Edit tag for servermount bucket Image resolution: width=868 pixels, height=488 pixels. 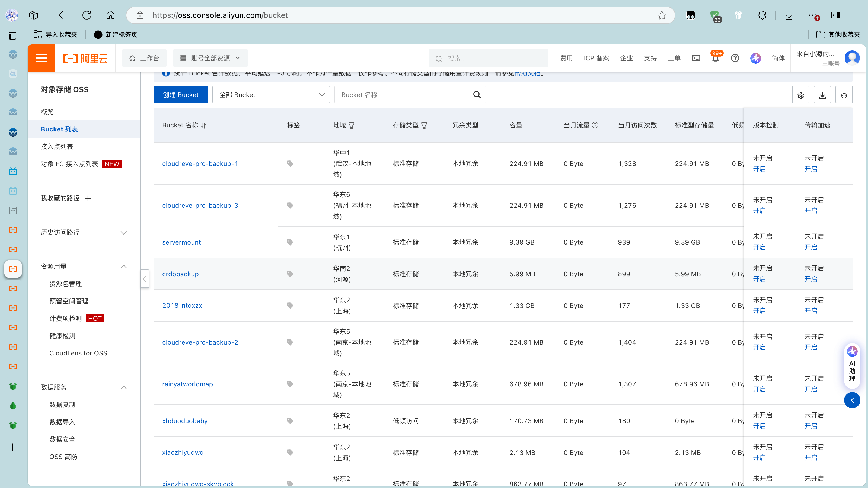pos(290,242)
